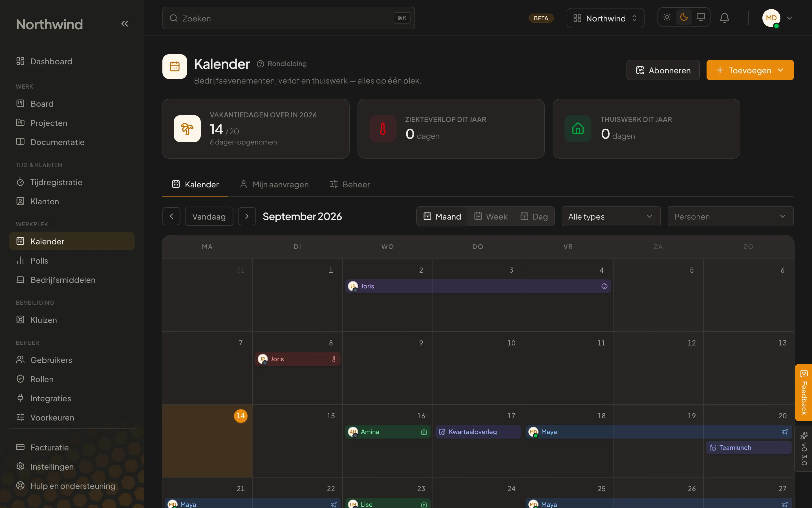Open the Feedback side panel
Image resolution: width=812 pixels, height=508 pixels.
(803, 393)
